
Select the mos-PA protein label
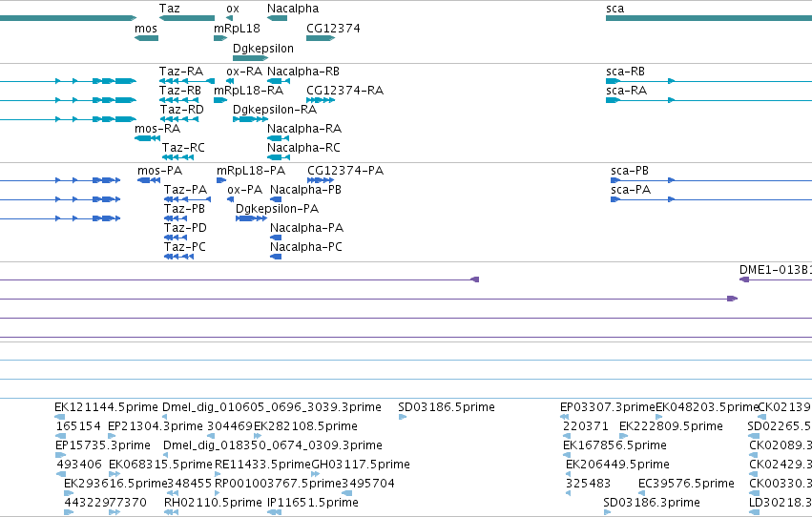159,171
